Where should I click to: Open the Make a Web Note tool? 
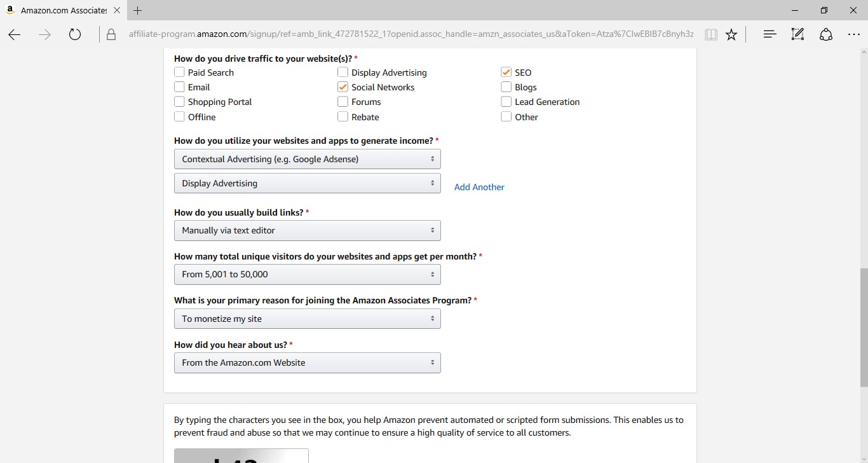point(798,34)
